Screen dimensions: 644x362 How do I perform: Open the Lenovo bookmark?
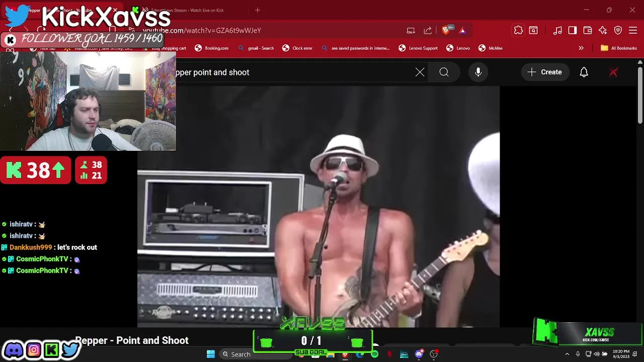(x=458, y=48)
